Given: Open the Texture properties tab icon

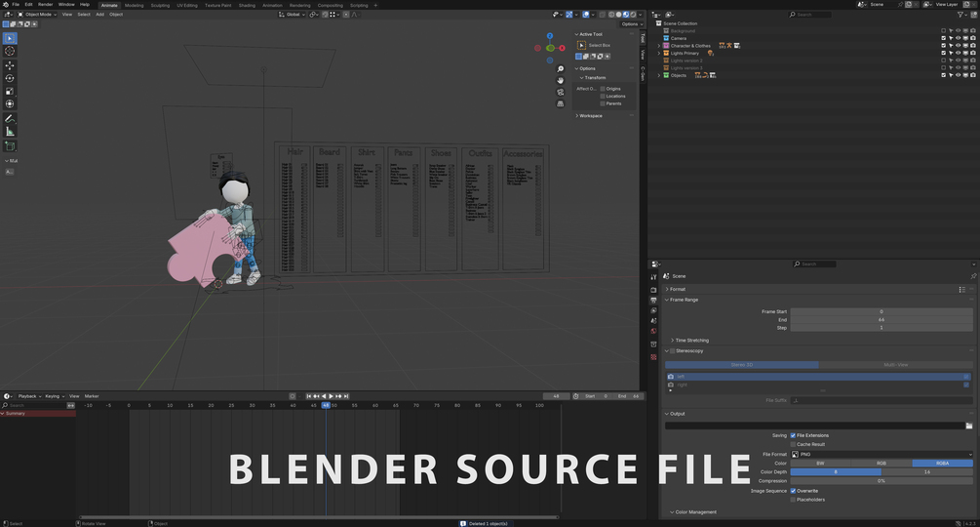Looking at the screenshot, I should click(653, 357).
